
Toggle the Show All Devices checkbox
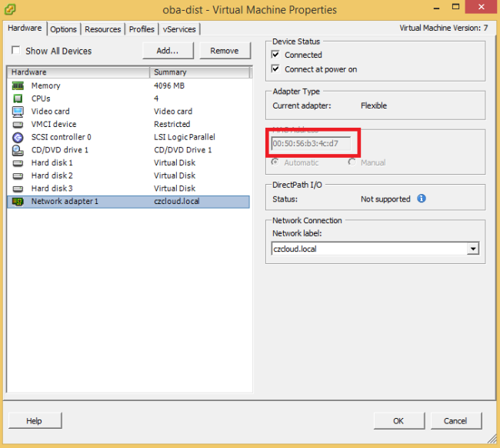[16, 51]
